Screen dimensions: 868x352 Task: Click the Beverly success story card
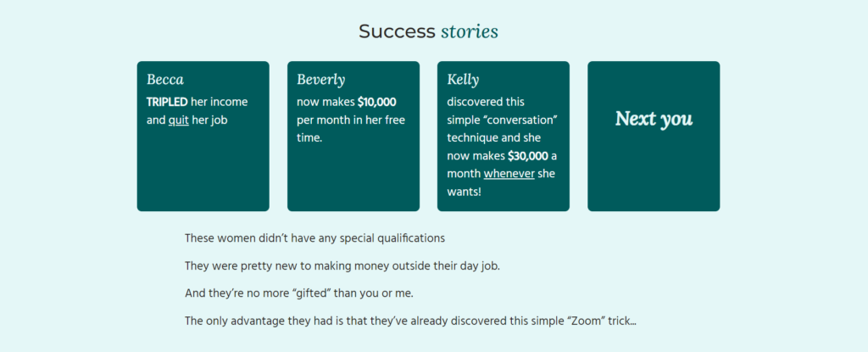coord(353,137)
